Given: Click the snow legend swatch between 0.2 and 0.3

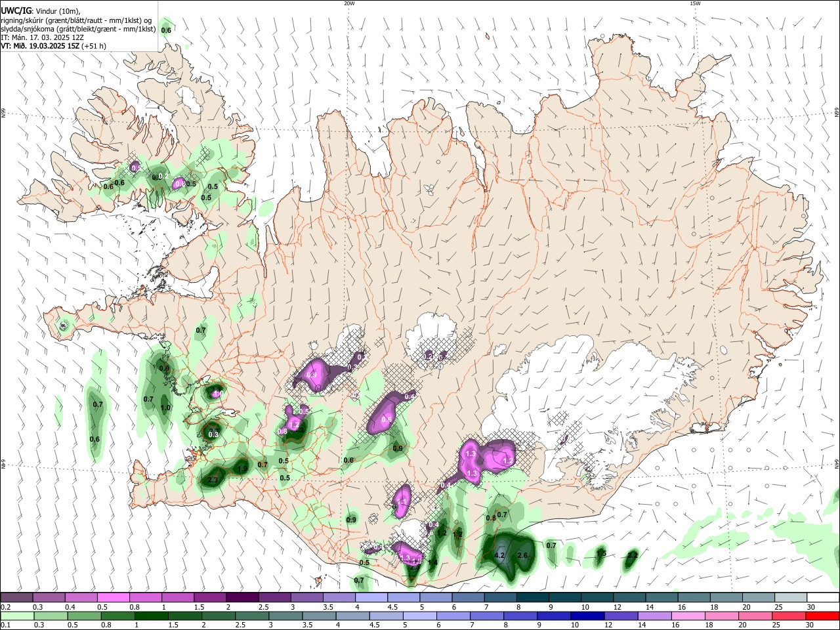Looking at the screenshot, I should [16, 597].
